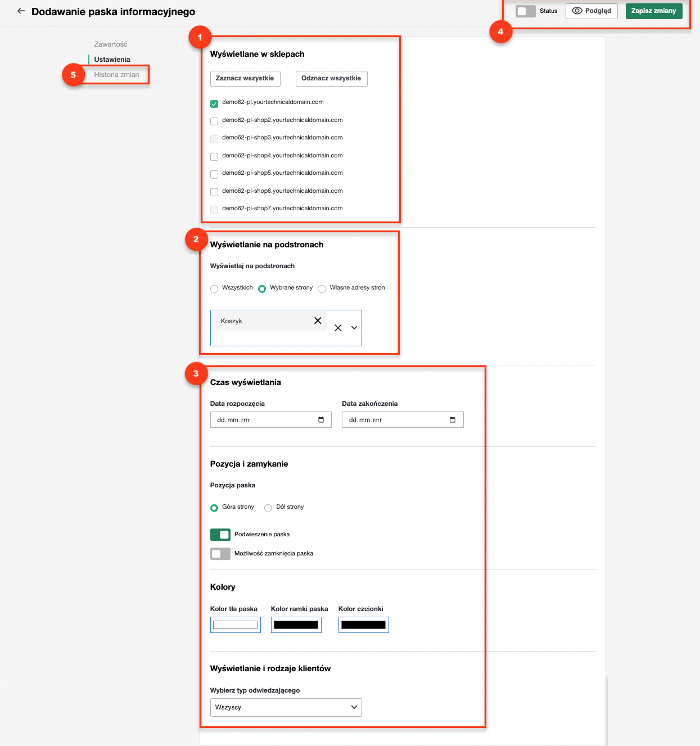The height and width of the screenshot is (746, 700).
Task: Open the Zawartość section
Action: point(111,44)
